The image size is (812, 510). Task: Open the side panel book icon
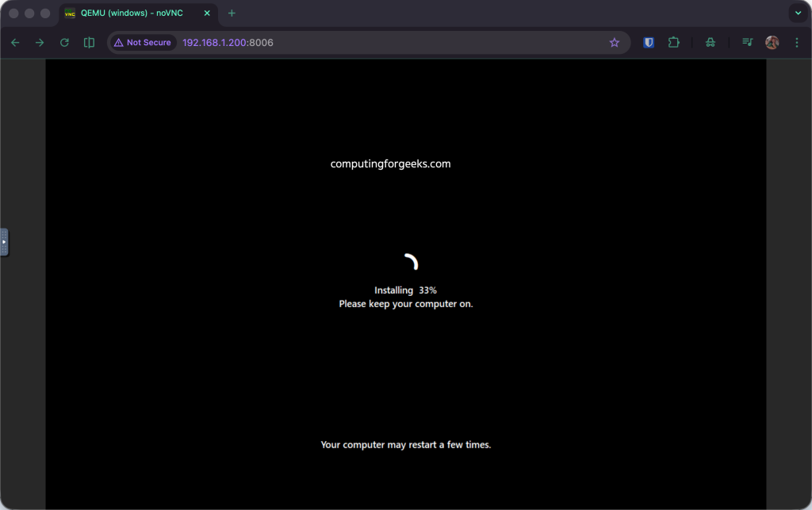click(89, 42)
